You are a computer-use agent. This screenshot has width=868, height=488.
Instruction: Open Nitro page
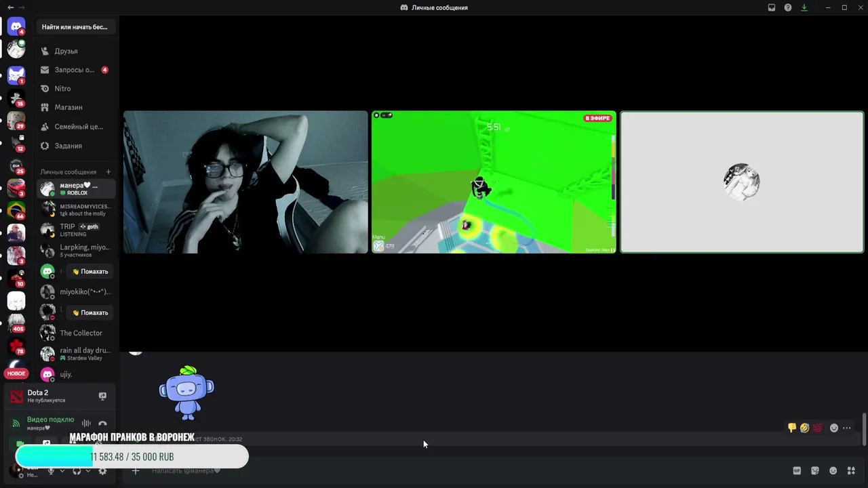(x=76, y=89)
